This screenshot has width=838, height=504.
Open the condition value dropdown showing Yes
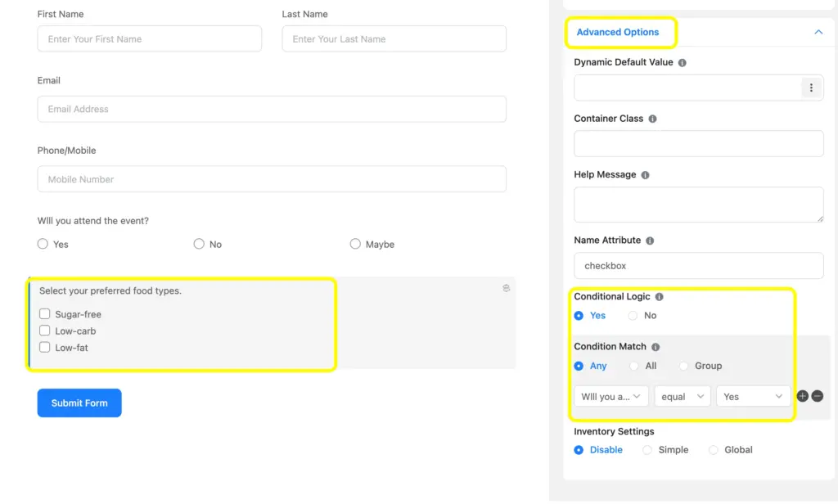pos(753,396)
